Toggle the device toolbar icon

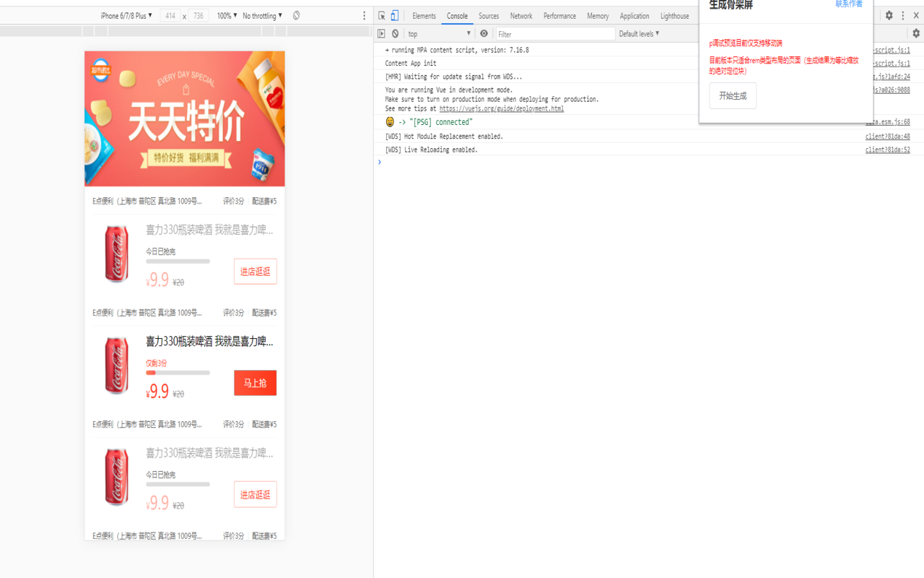395,16
